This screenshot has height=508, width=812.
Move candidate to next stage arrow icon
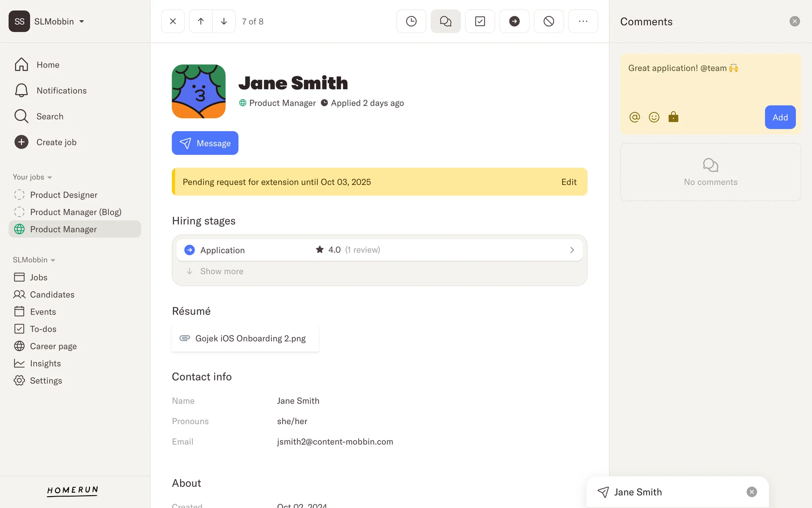pyautogui.click(x=514, y=21)
